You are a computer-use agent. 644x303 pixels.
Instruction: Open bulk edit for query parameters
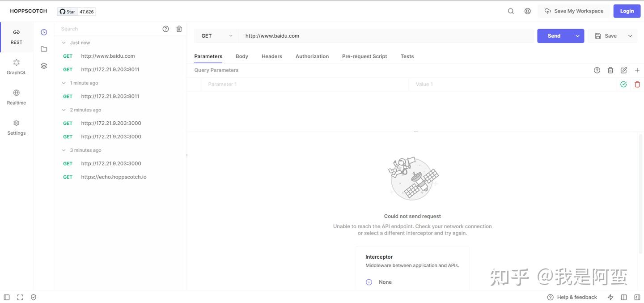pos(623,70)
